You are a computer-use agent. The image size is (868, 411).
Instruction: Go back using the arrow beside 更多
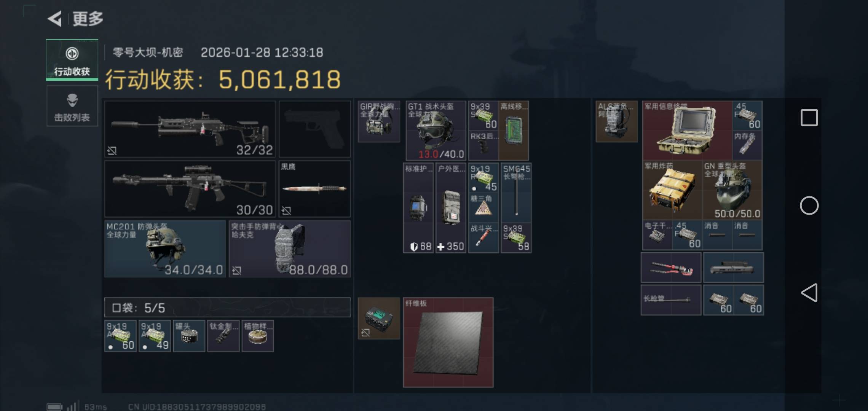point(55,19)
